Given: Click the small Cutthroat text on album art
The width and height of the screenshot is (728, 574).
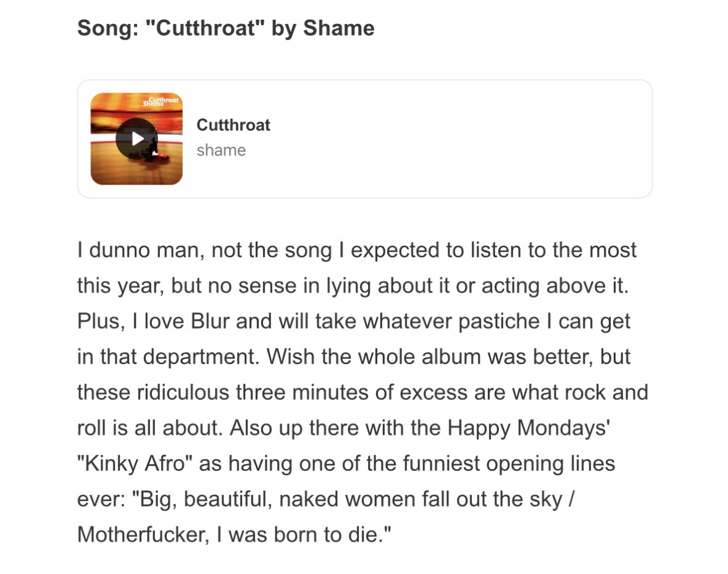Looking at the screenshot, I should pyautogui.click(x=164, y=99).
